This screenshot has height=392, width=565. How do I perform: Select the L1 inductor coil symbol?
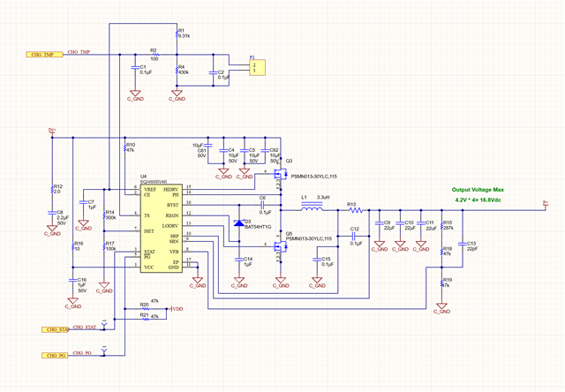[312, 207]
